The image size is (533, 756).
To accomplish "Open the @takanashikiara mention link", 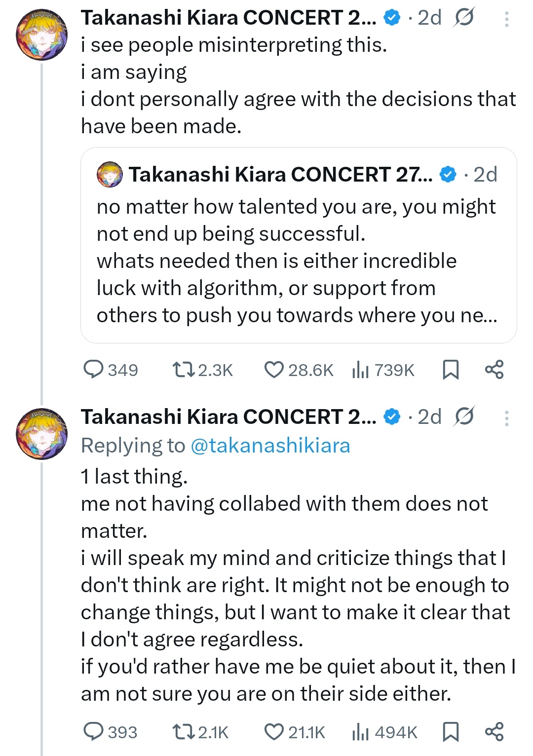I will pos(270,446).
